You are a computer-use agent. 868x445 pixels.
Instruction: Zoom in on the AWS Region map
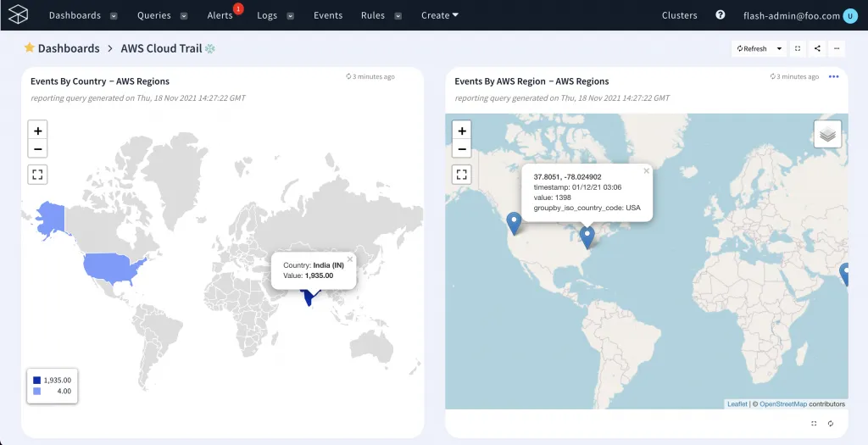461,131
